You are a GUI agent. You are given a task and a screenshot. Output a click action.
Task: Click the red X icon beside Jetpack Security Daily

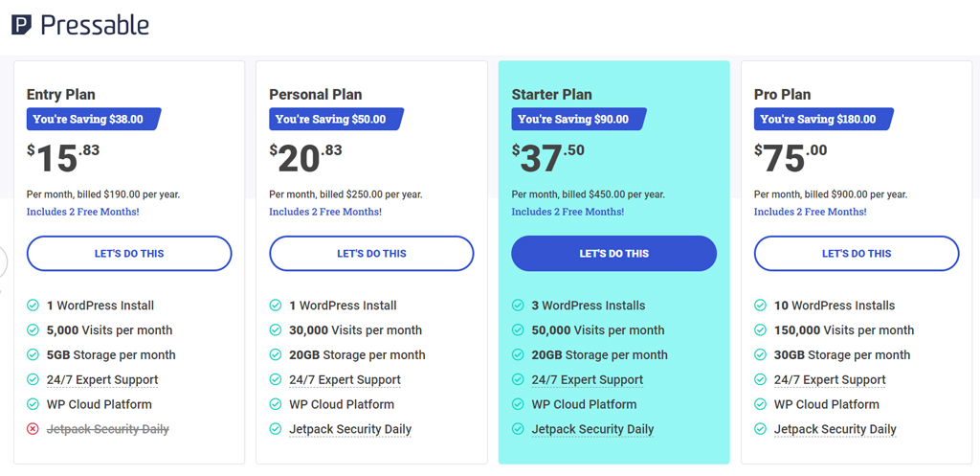click(x=33, y=429)
